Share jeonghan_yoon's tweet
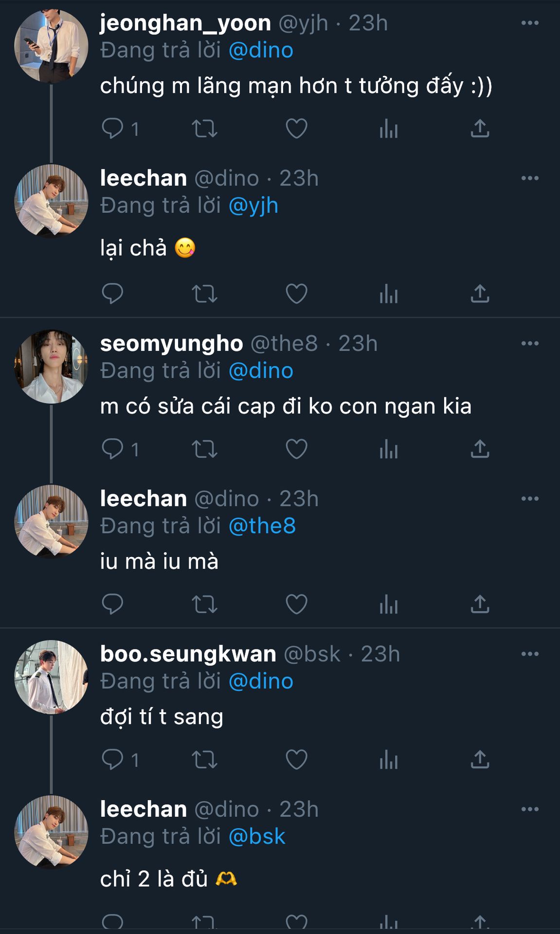This screenshot has height=934, width=560. (480, 129)
